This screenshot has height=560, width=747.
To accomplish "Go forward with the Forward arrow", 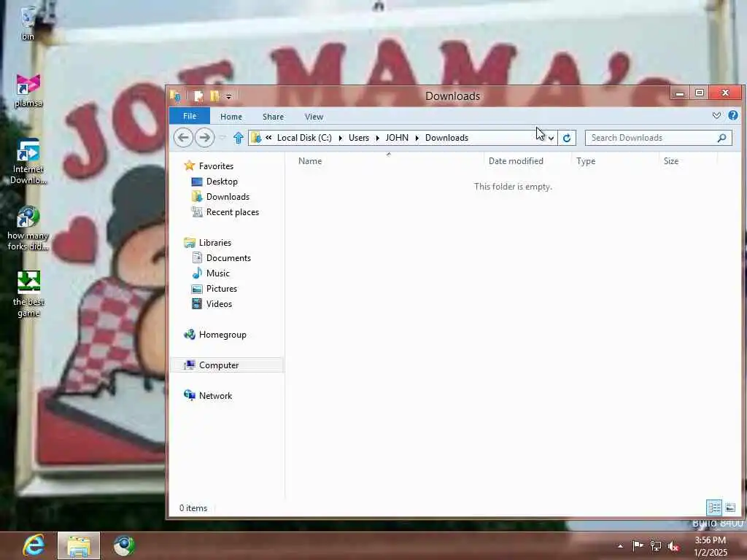I will [204, 138].
